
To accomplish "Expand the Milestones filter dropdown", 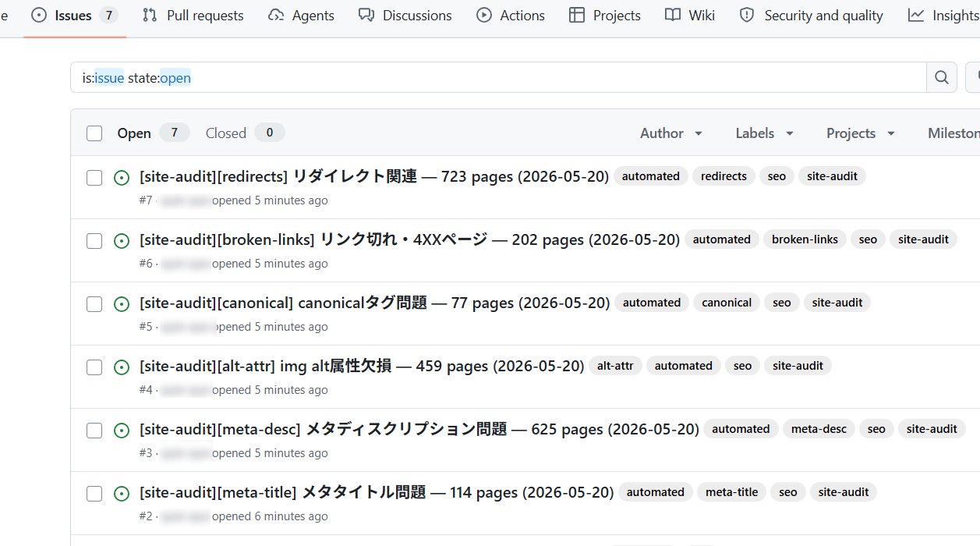I will coord(953,133).
